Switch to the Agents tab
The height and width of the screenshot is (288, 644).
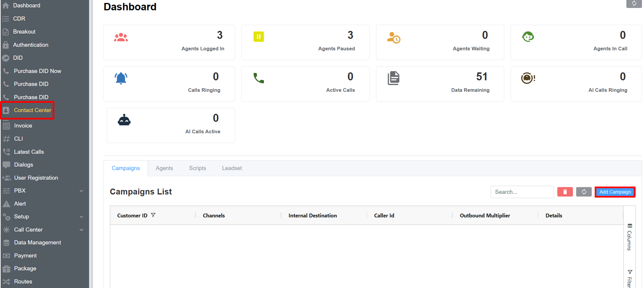pyautogui.click(x=164, y=168)
